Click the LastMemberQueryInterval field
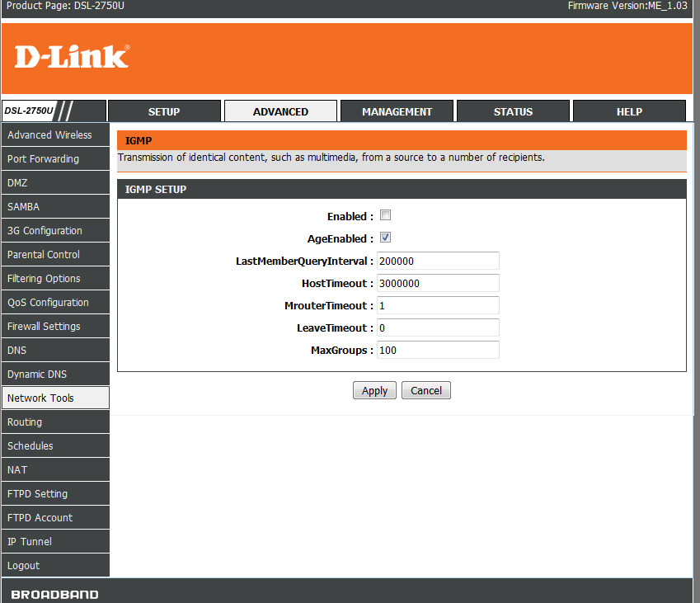This screenshot has width=700, height=603. coord(438,261)
